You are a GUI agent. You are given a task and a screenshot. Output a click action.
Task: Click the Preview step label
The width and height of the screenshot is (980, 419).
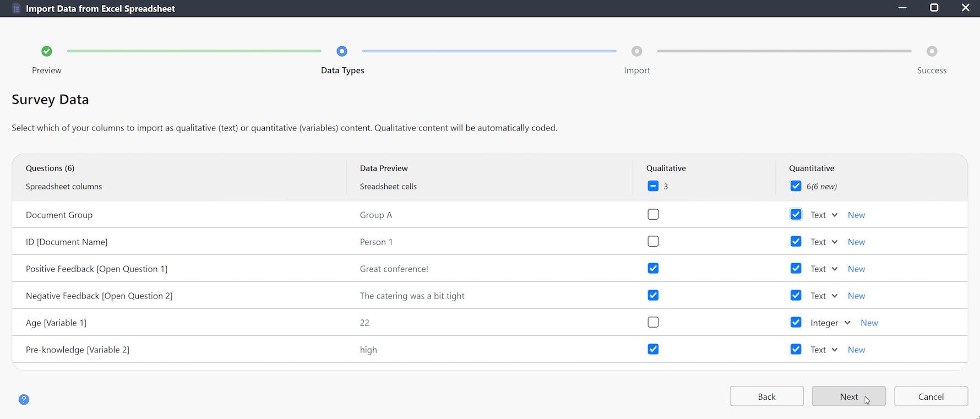tap(47, 70)
